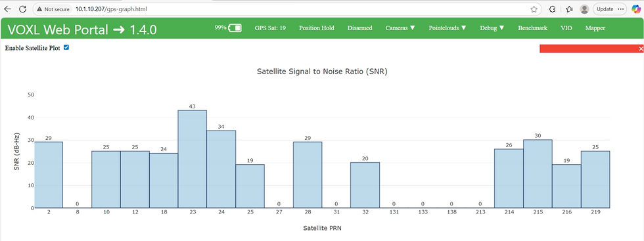Go back to the previous page
Image resolution: width=644 pixels, height=241 pixels.
coord(7,9)
